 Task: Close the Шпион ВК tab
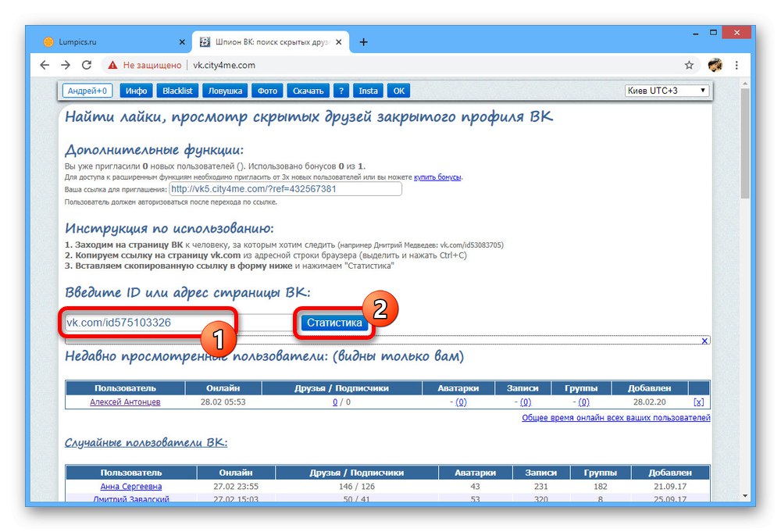tap(339, 42)
